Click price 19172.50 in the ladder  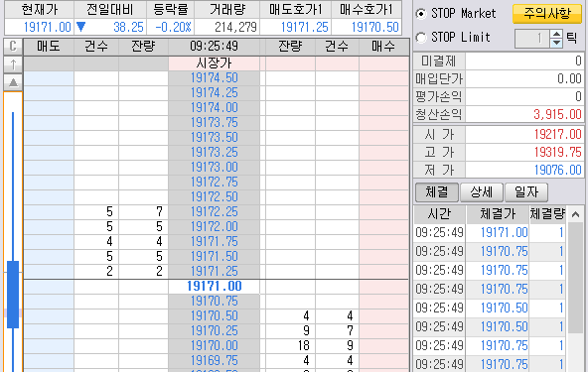(215, 197)
